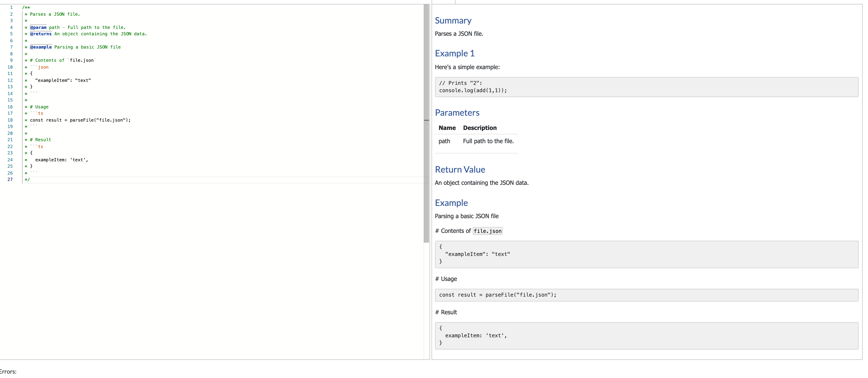This screenshot has width=868, height=378.
Task: Click the Return Value heading
Action: (x=460, y=169)
